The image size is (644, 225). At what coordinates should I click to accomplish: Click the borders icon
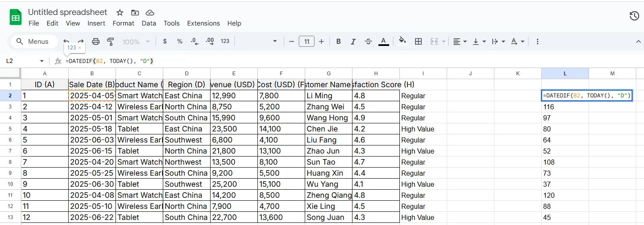(418, 41)
